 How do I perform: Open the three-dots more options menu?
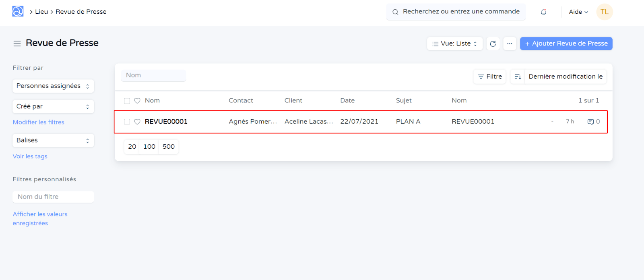(510, 44)
